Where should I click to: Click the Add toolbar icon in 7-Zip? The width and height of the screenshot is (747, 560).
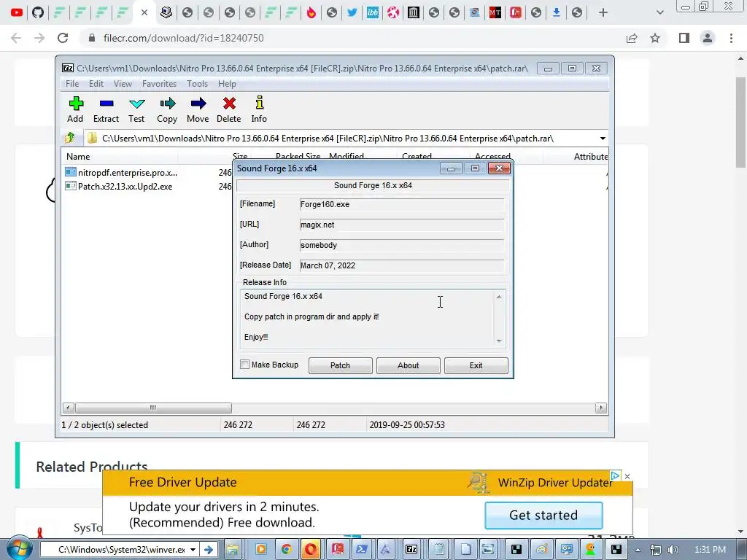pos(75,109)
